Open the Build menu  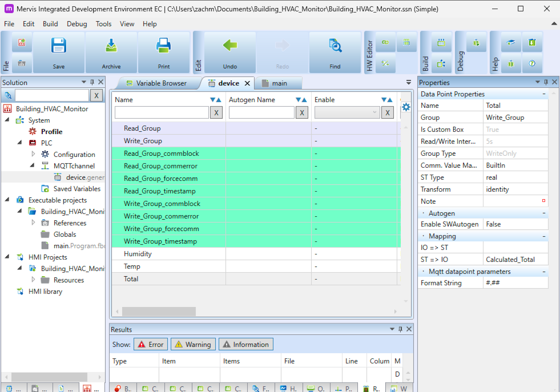click(x=50, y=24)
